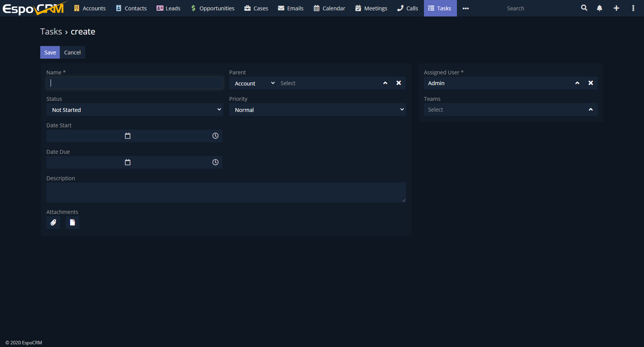Open the time picker for Date Due

(x=215, y=162)
